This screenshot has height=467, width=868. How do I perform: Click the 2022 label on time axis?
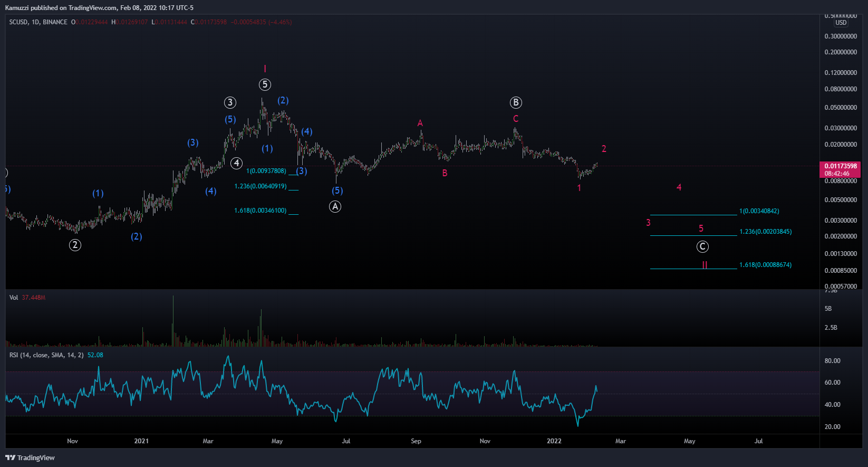click(554, 441)
